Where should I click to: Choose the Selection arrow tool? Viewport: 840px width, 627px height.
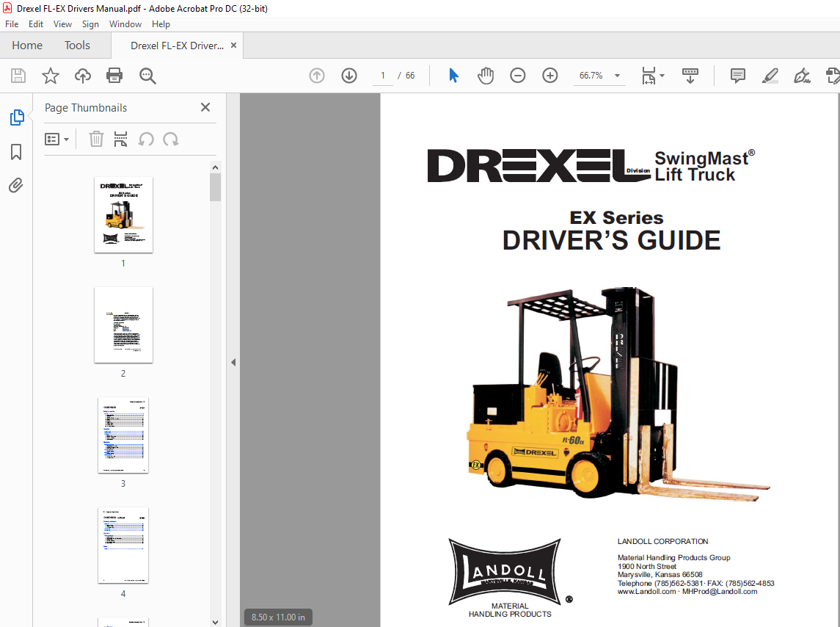pos(454,76)
